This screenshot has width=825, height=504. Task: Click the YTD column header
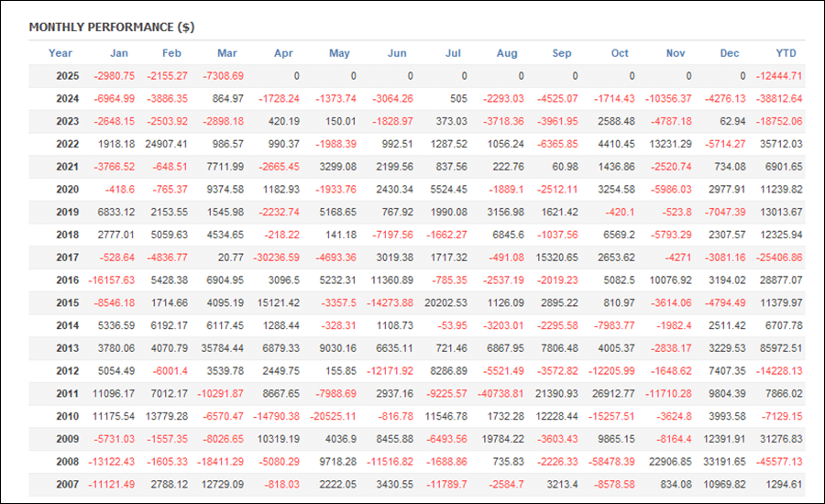[x=786, y=53]
